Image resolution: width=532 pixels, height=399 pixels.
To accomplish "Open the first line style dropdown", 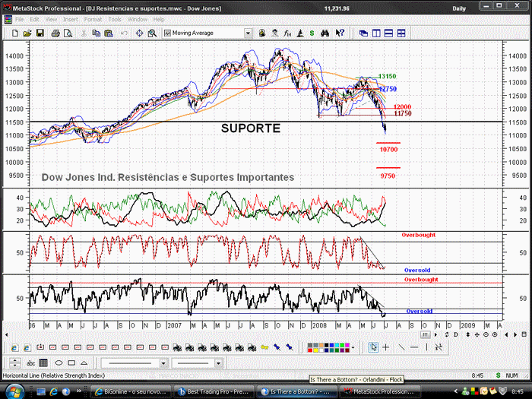I will pyautogui.click(x=163, y=363).
